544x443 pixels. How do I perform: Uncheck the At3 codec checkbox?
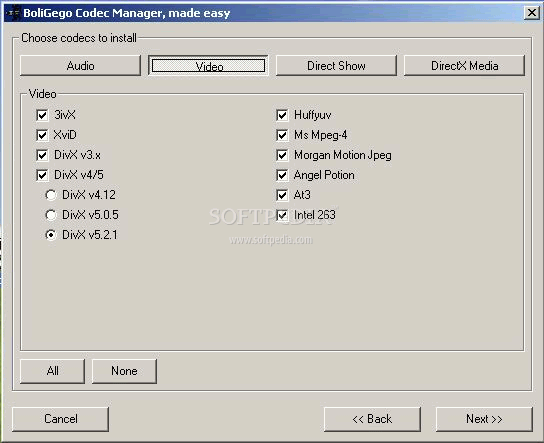tap(282, 195)
